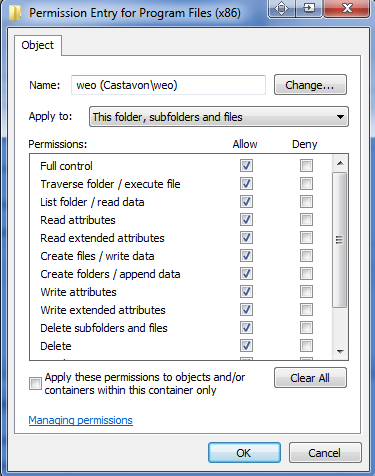The height and width of the screenshot is (476, 375).
Task: Confirm with the OK button
Action: pos(244,453)
